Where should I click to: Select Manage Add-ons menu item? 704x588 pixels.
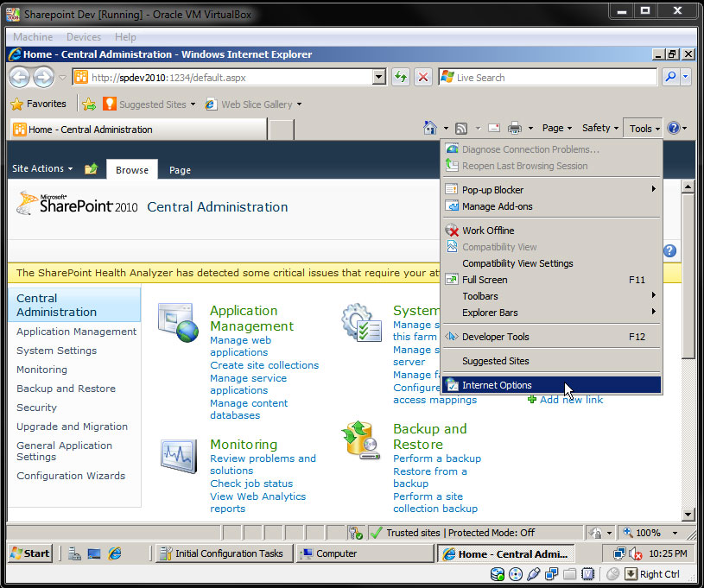pyautogui.click(x=551, y=206)
